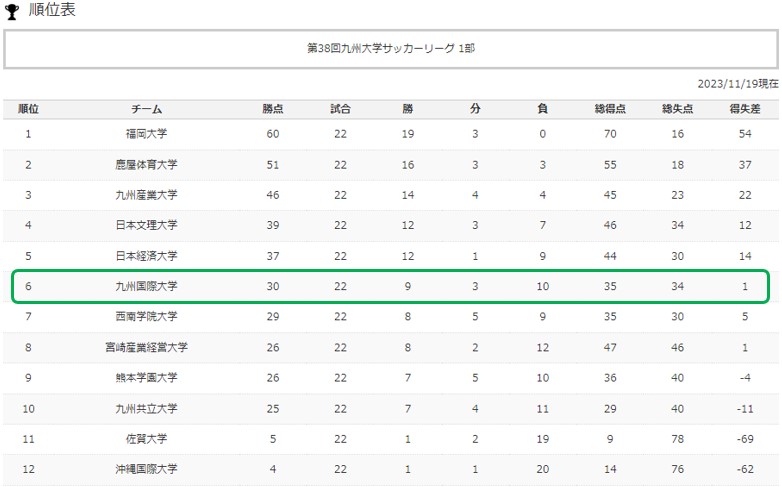
Task: Select 九州産業大学 team name
Action: click(x=146, y=195)
